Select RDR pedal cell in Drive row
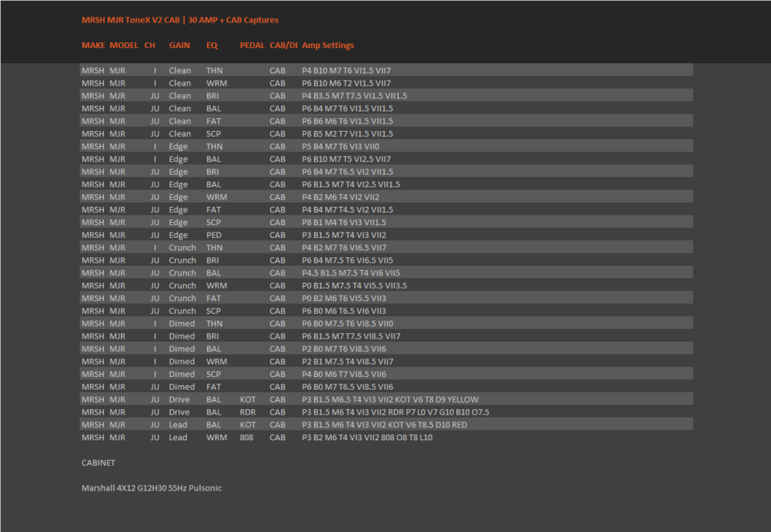The height and width of the screenshot is (532, 771). click(x=248, y=412)
